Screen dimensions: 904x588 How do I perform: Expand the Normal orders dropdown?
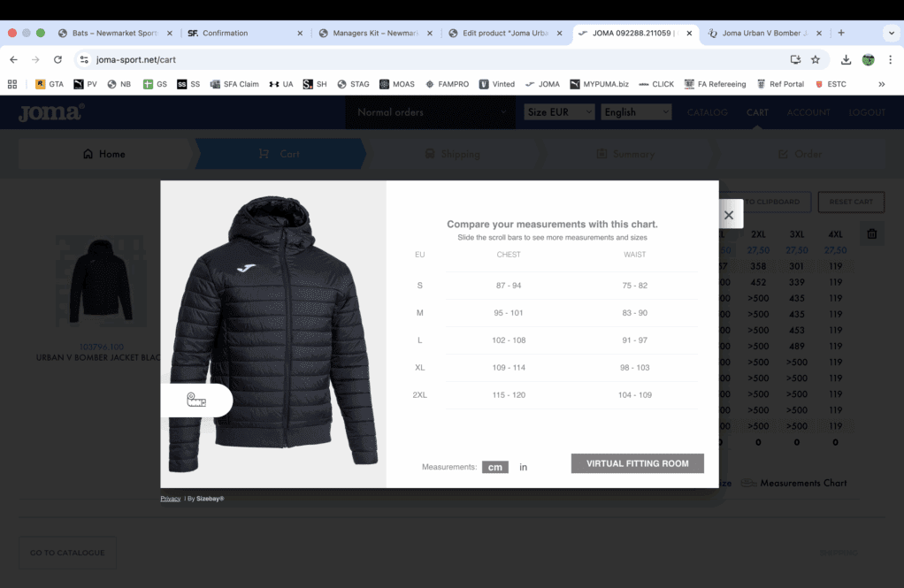click(430, 112)
